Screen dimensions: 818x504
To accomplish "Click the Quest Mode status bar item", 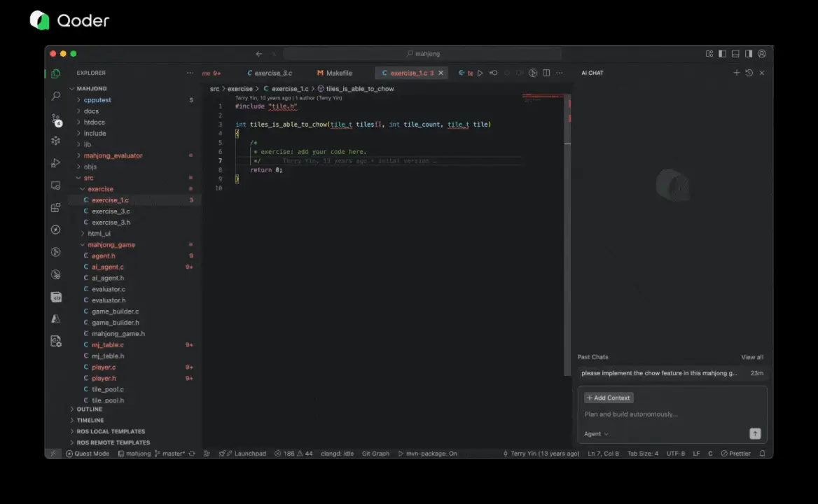I will 88,454.
